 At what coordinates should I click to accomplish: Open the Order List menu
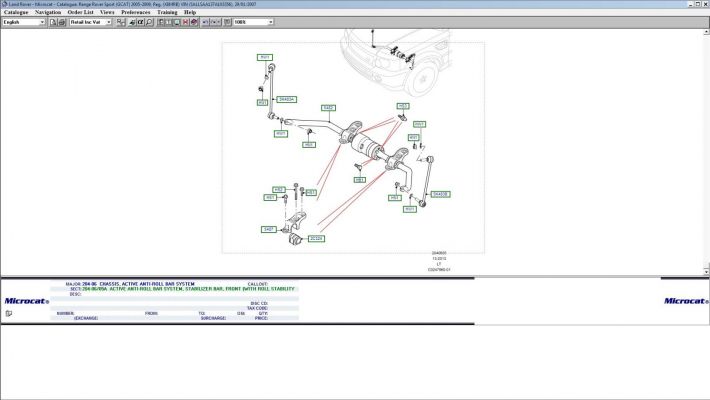pos(80,12)
